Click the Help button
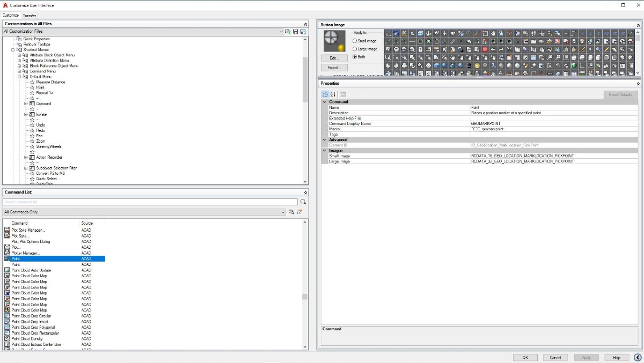The image size is (644, 363). 617,357
